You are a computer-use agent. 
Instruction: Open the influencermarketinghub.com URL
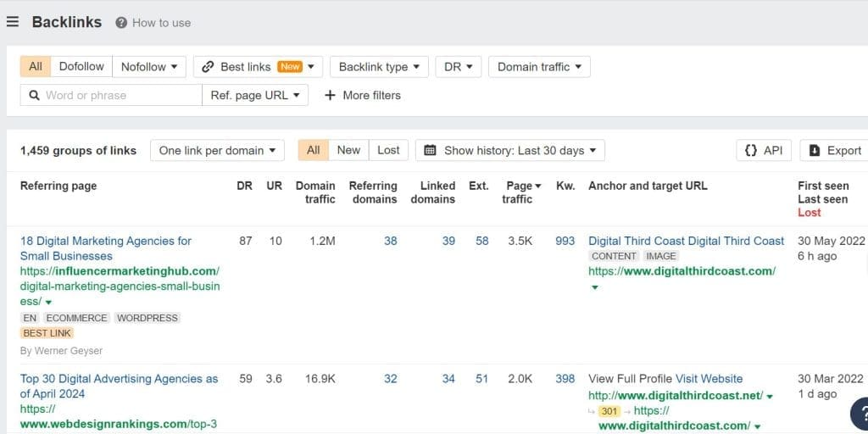click(x=120, y=287)
